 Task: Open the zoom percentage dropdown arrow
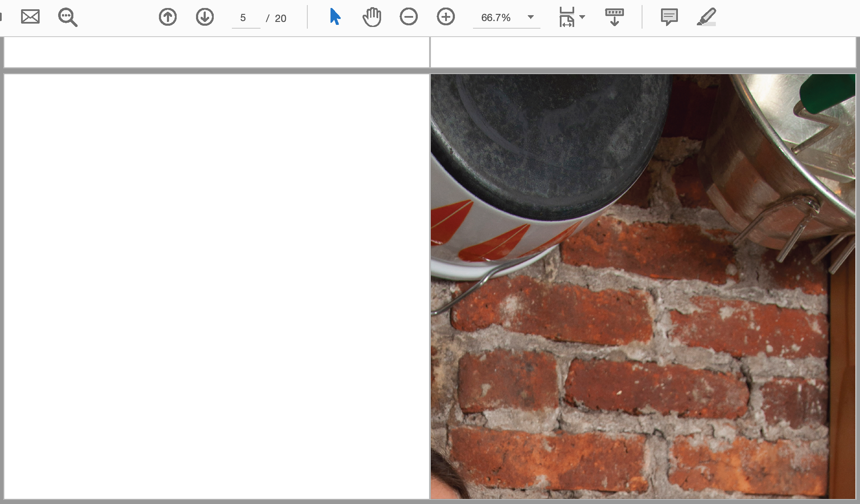(x=531, y=17)
